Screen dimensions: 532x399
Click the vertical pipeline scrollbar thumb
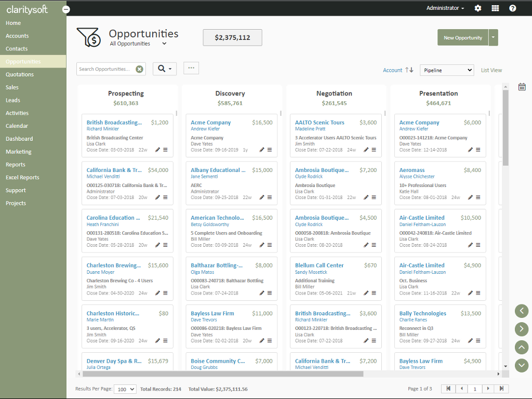[x=506, y=128]
